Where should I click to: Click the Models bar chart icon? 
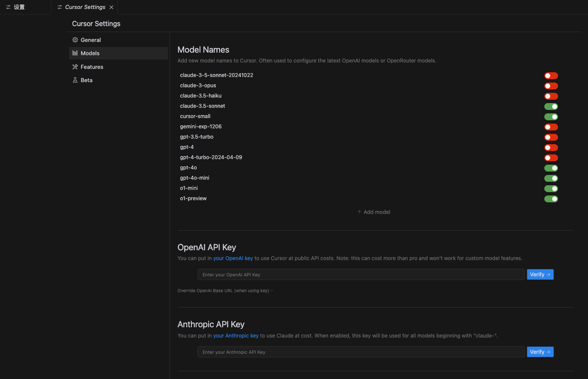pyautogui.click(x=75, y=53)
